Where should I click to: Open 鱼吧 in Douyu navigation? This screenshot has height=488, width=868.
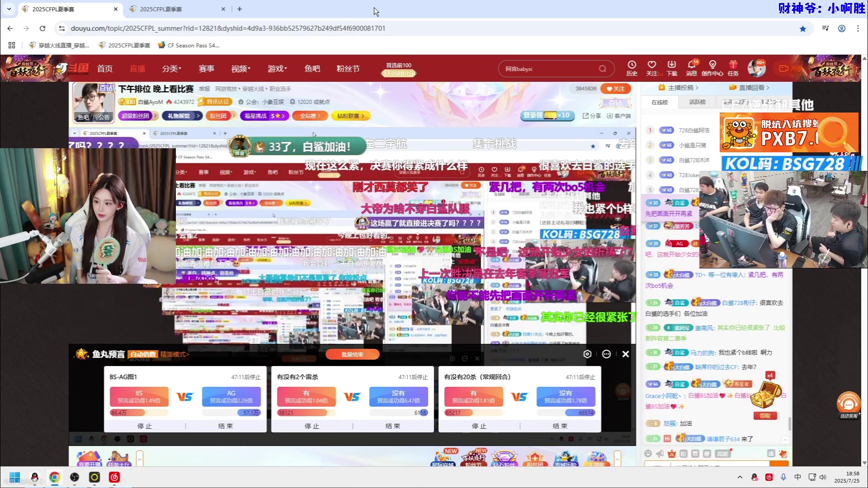[x=312, y=69]
